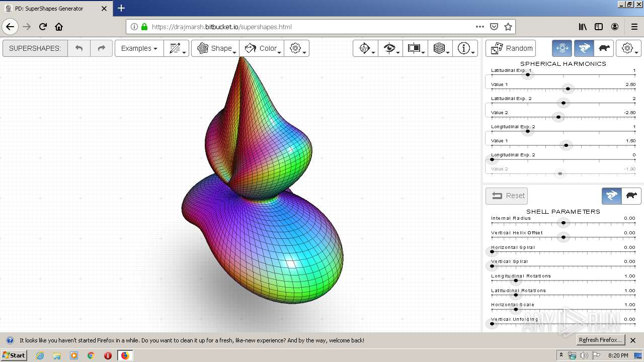Toggle the Firefox sidebar icon
644x362 pixels.
pos(599,27)
